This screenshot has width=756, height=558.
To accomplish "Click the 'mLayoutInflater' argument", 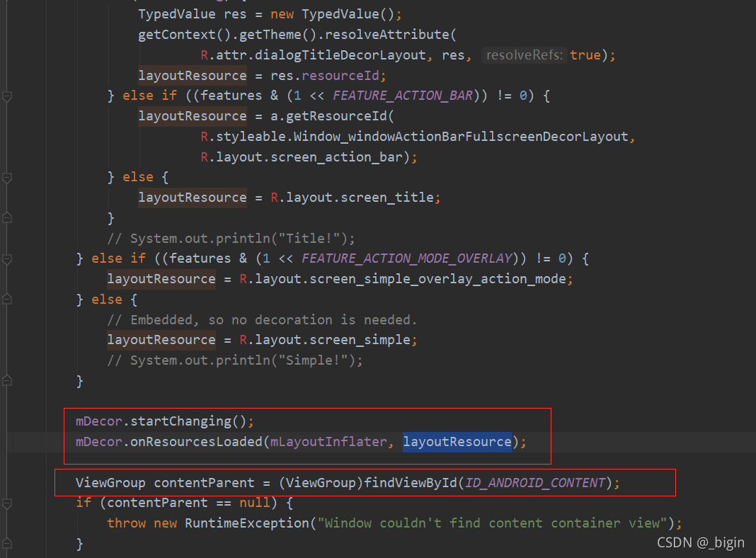I will (x=329, y=442).
